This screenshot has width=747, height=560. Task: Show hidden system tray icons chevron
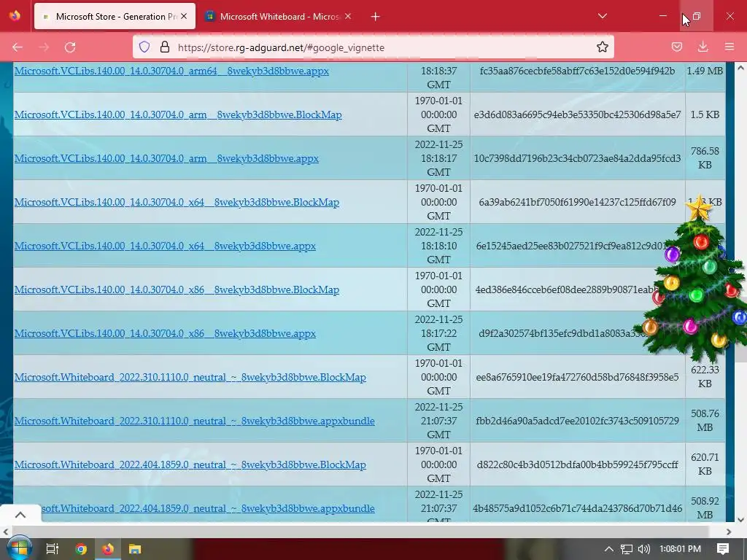(x=609, y=549)
